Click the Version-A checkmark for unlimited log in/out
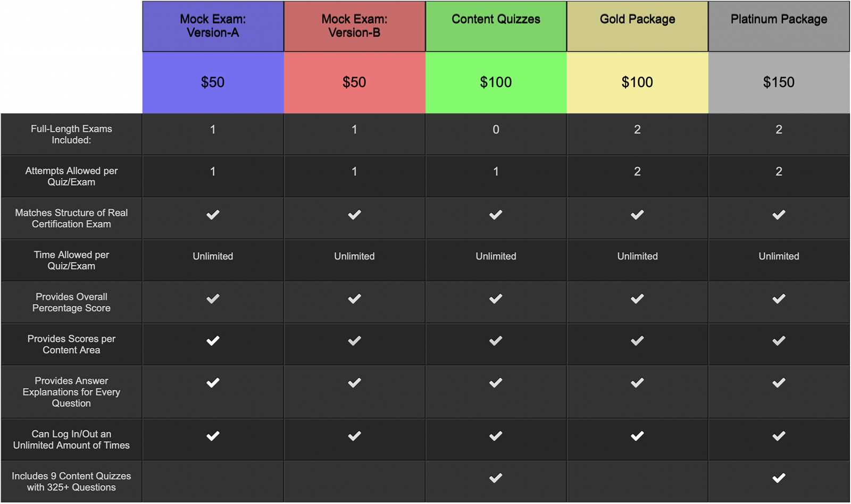Screen dimensions: 851x504 (x=213, y=436)
